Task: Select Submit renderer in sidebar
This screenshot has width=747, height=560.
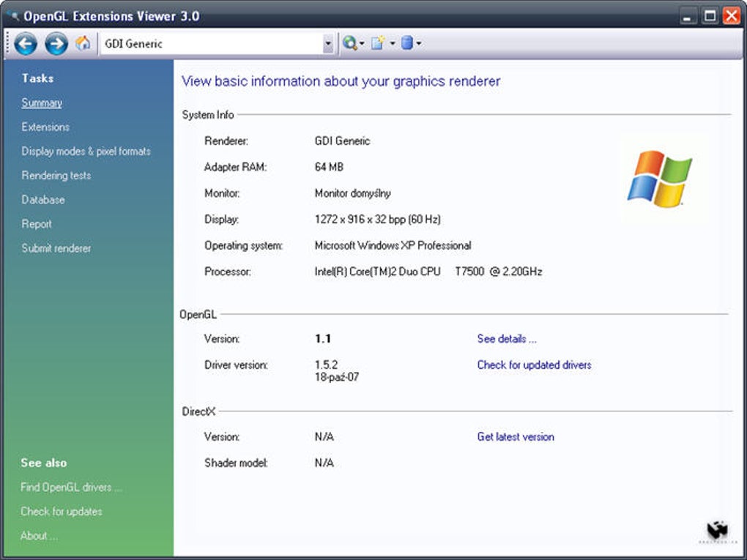Action: click(56, 249)
